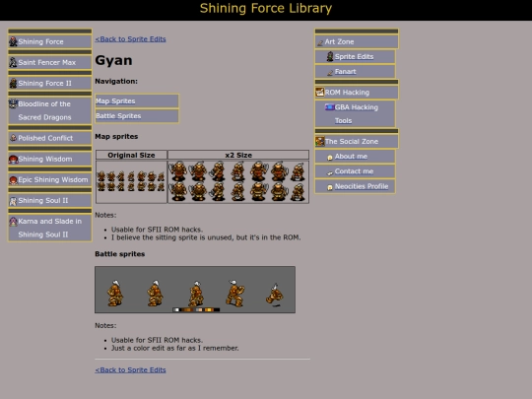Open the Saint Fencer Max section

pos(47,62)
